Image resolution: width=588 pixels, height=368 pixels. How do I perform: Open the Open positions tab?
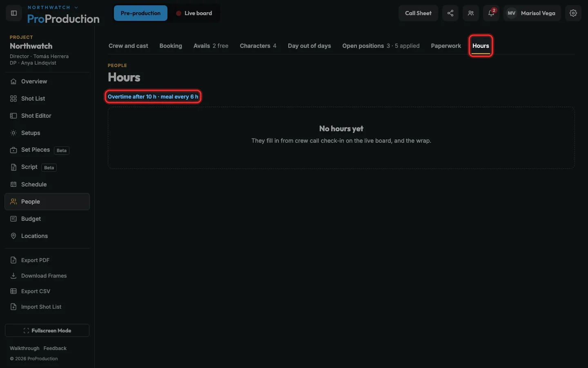pos(381,46)
